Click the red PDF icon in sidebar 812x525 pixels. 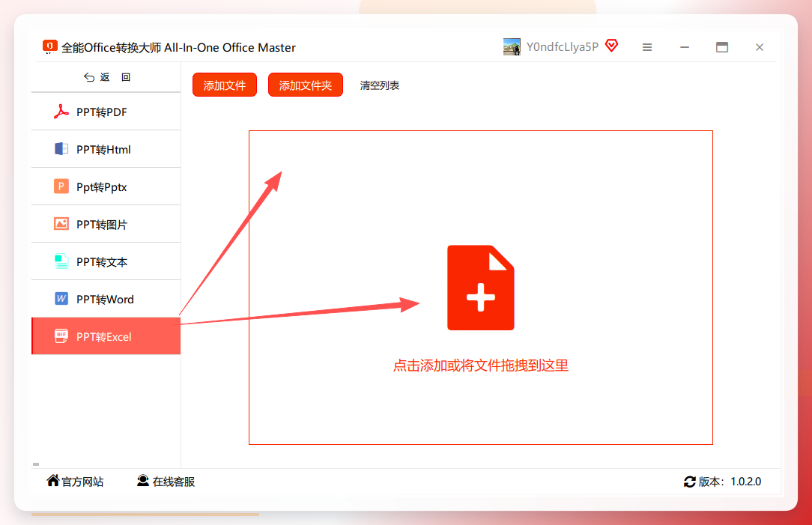click(61, 112)
